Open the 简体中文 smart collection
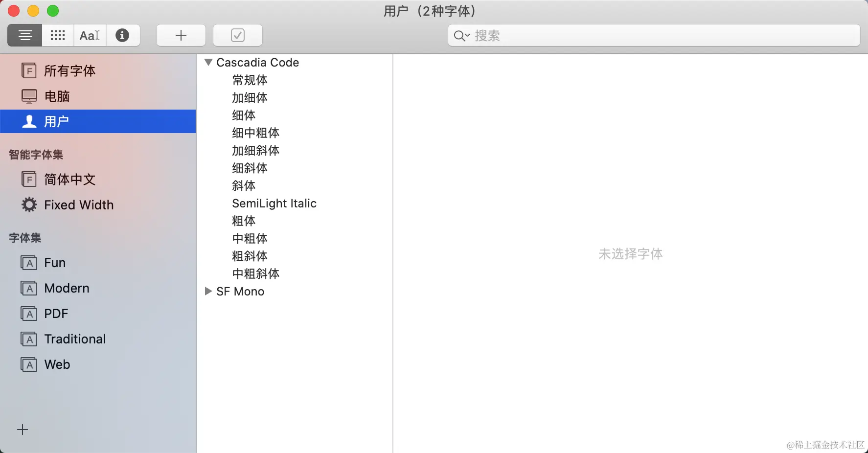Screen dimensions: 868x453 (98, 179)
